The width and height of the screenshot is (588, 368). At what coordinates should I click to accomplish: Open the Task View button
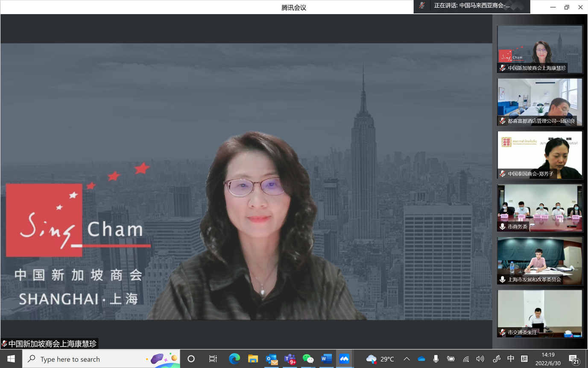pos(213,359)
